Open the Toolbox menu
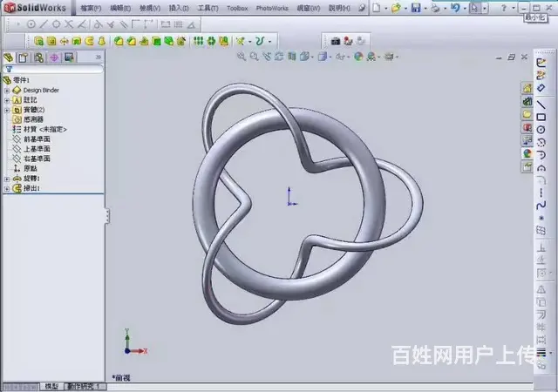Viewport: 558px width, 392px height. point(237,8)
